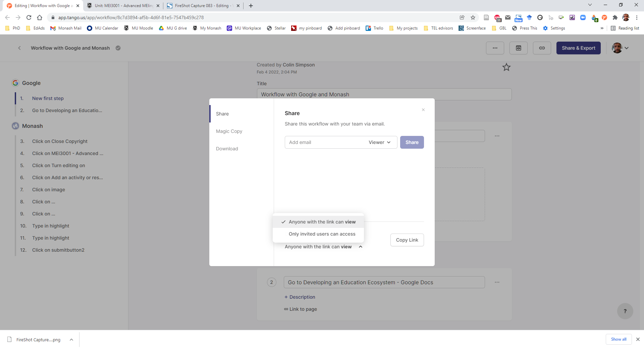Open options for step 2 three dots
This screenshot has height=349, width=644.
click(x=497, y=282)
